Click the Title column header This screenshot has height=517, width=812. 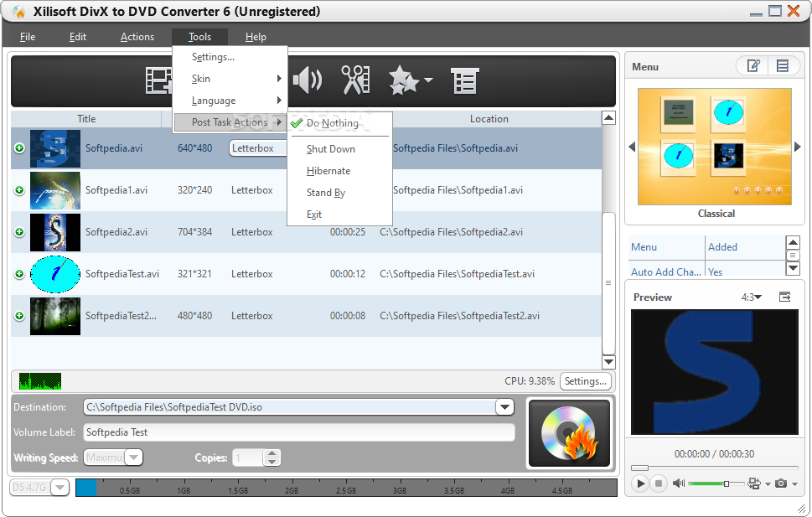click(86, 119)
